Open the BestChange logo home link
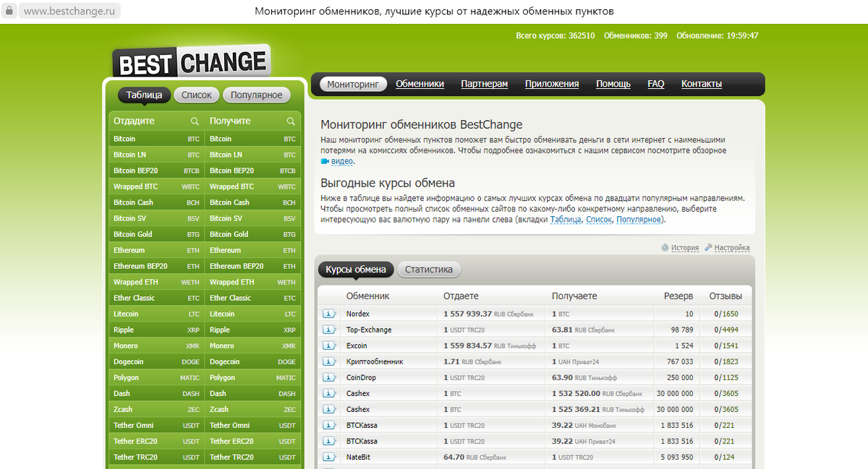868x469 pixels. point(191,62)
